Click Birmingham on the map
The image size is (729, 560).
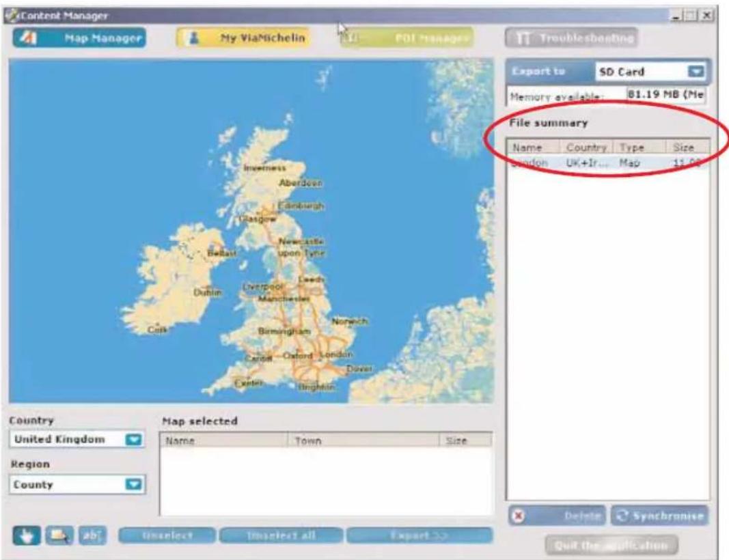pos(284,331)
